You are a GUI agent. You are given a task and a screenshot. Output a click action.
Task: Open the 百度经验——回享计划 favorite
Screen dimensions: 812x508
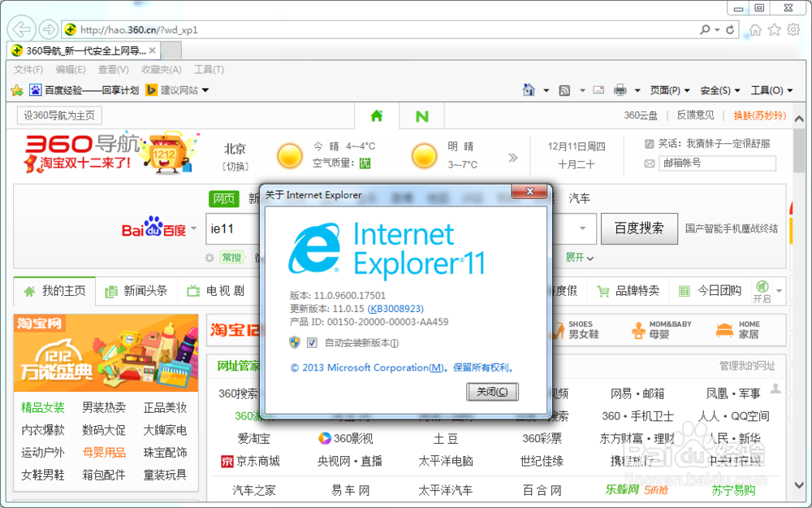(84, 90)
